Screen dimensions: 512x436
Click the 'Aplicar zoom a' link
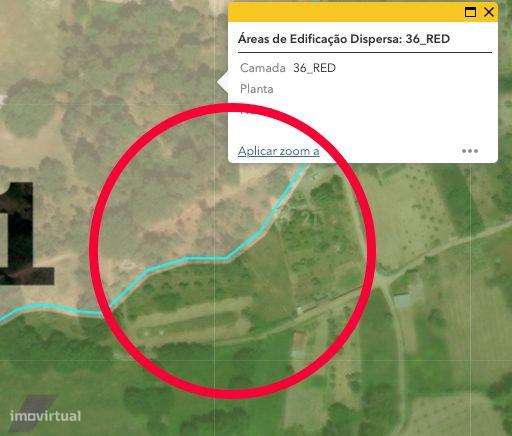click(x=279, y=151)
